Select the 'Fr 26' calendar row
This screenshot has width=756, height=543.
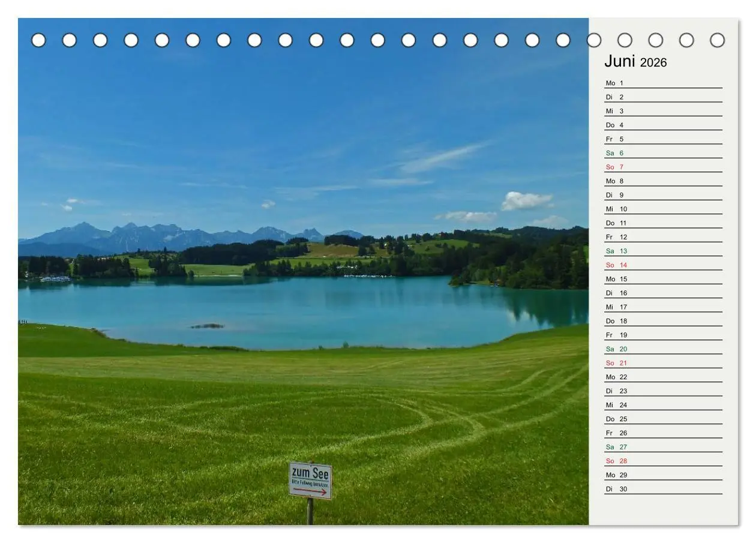pyautogui.click(x=663, y=433)
